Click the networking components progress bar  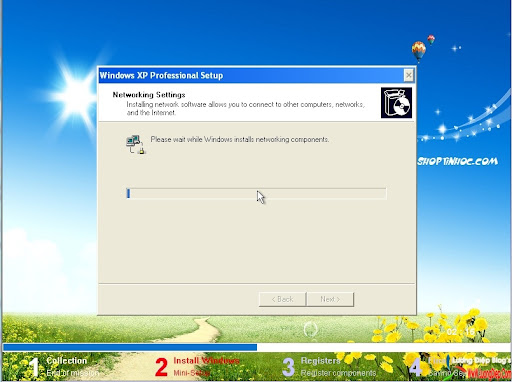point(256,194)
